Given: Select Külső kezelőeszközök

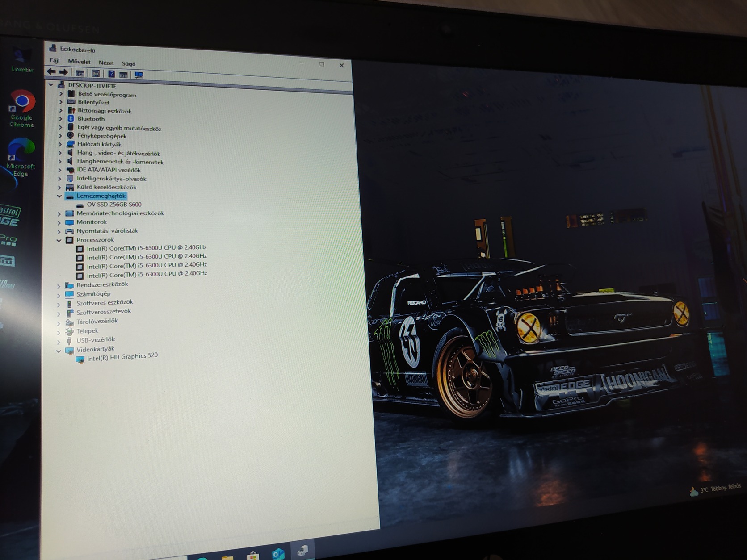Looking at the screenshot, I should pos(106,187).
